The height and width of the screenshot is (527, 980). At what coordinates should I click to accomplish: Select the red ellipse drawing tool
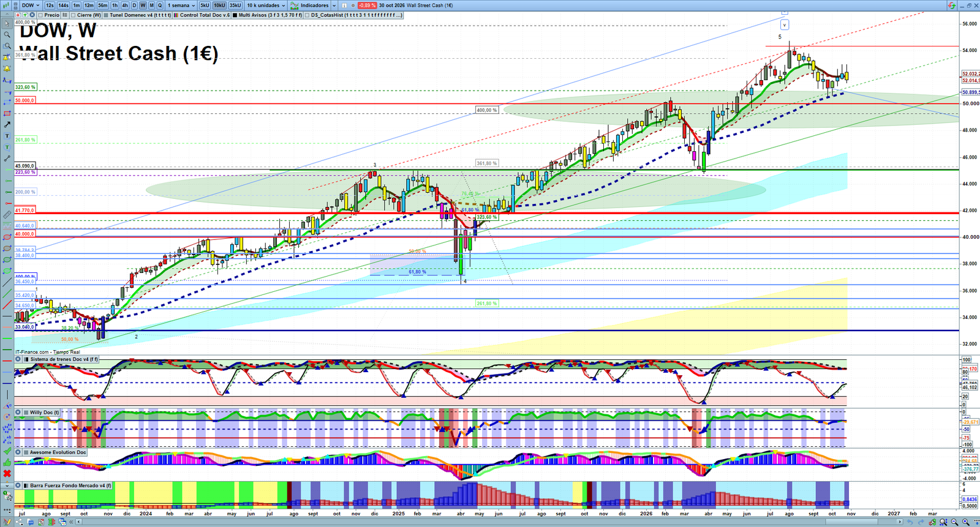tap(7, 237)
